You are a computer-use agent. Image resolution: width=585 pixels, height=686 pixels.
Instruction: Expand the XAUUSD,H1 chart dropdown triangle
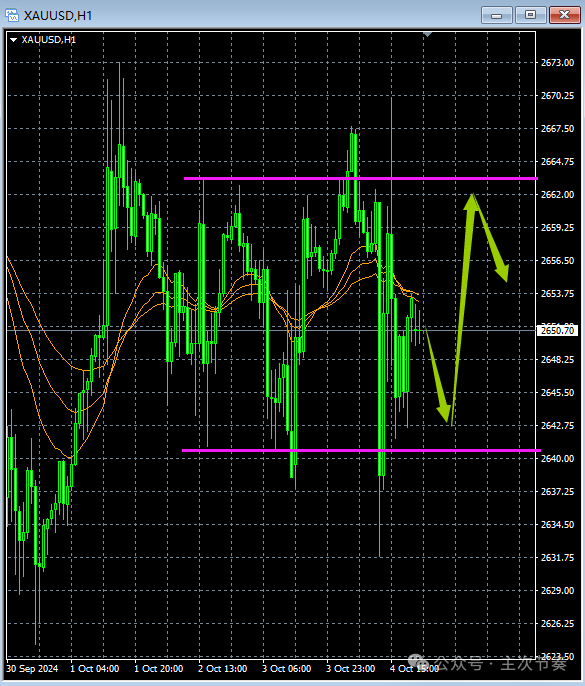14,40
